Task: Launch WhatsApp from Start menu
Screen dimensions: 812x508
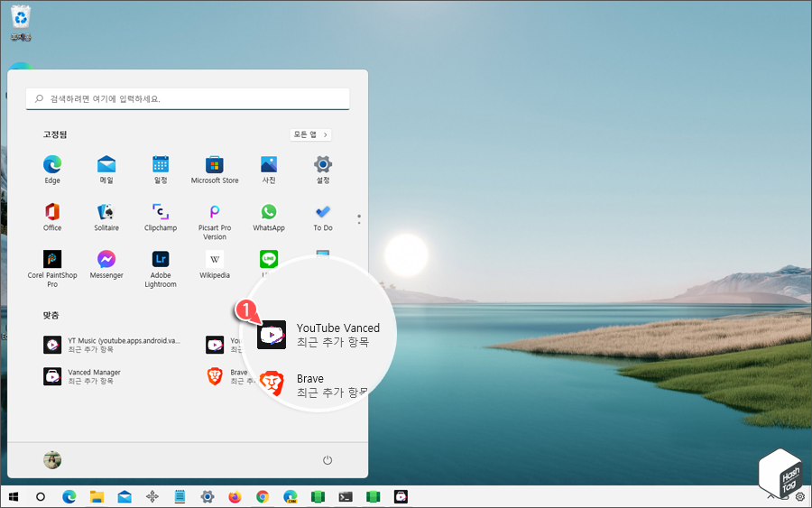Action: tap(269, 217)
